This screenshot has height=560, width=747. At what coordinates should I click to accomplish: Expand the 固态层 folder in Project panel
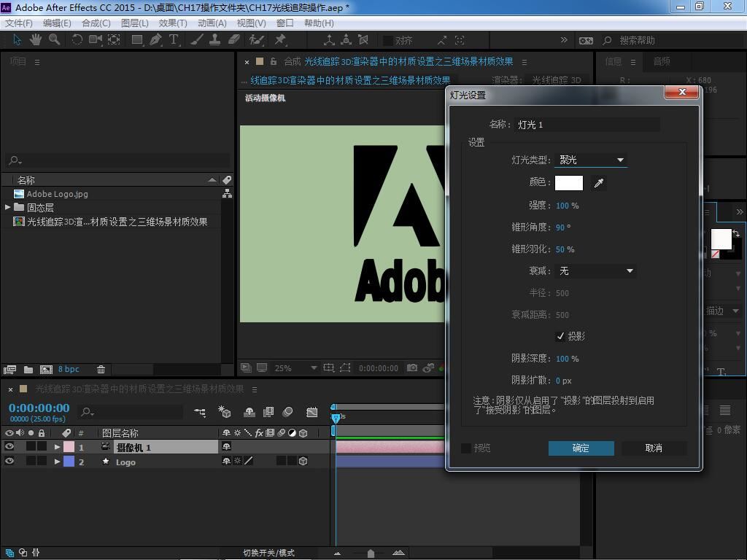pos(7,207)
